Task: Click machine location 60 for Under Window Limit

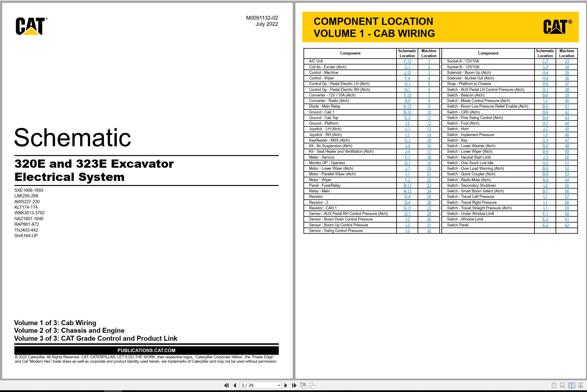Action: coord(567,213)
